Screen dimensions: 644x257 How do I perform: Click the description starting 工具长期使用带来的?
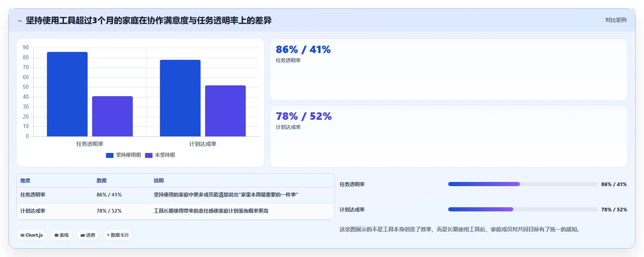coord(211,211)
